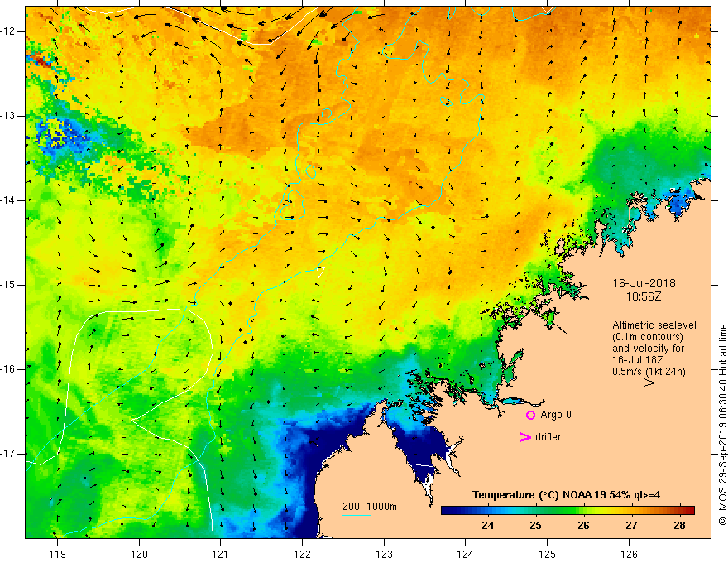
Task: Click the longitude axis label 120
Action: coord(139,554)
